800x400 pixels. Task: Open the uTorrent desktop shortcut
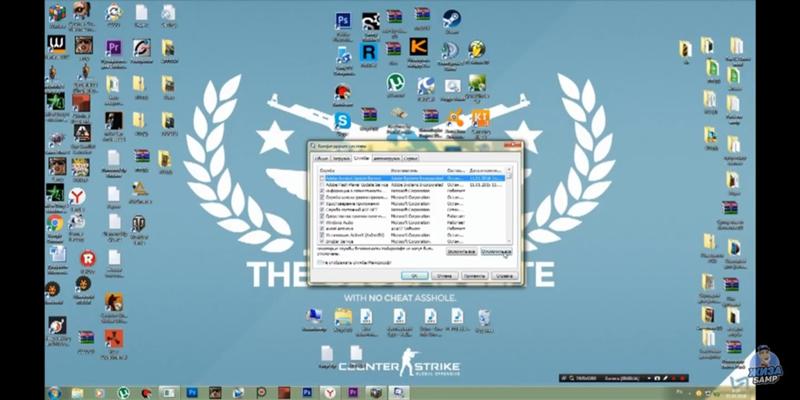click(395, 82)
